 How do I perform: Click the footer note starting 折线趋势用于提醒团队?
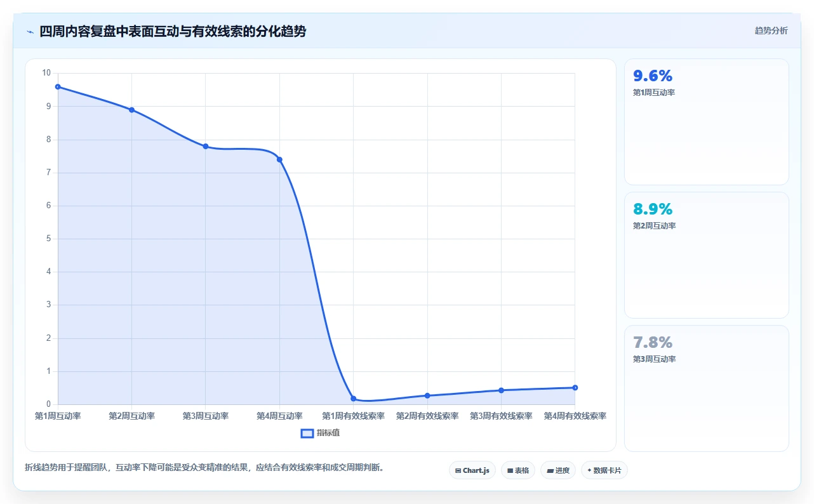pos(204,468)
